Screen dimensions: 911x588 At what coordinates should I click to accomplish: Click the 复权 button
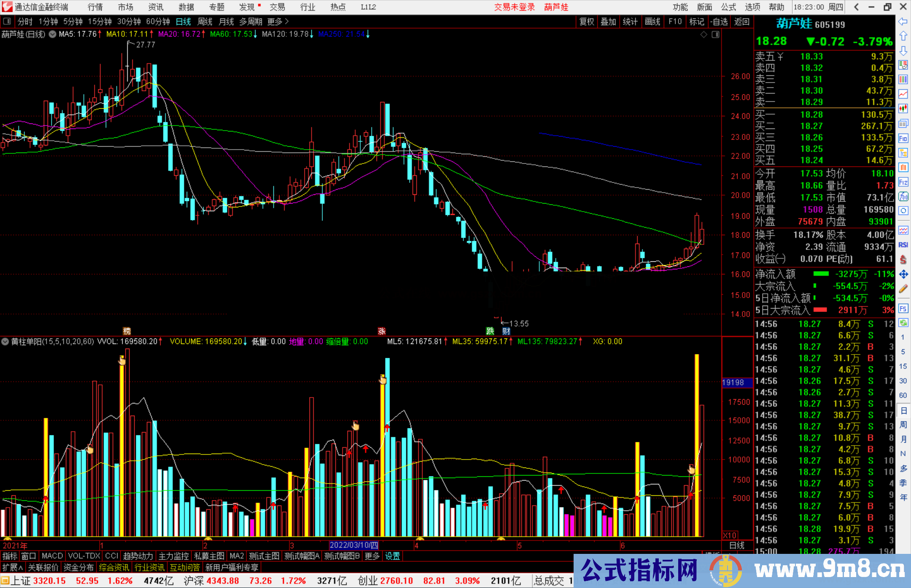click(x=587, y=21)
